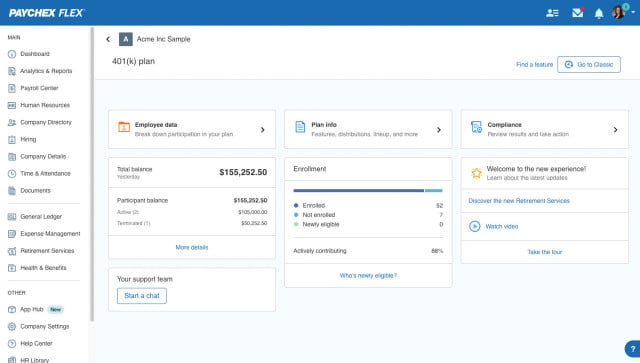This screenshot has height=363, width=640.
Task: Click the HR Library icon
Action: 12,360
